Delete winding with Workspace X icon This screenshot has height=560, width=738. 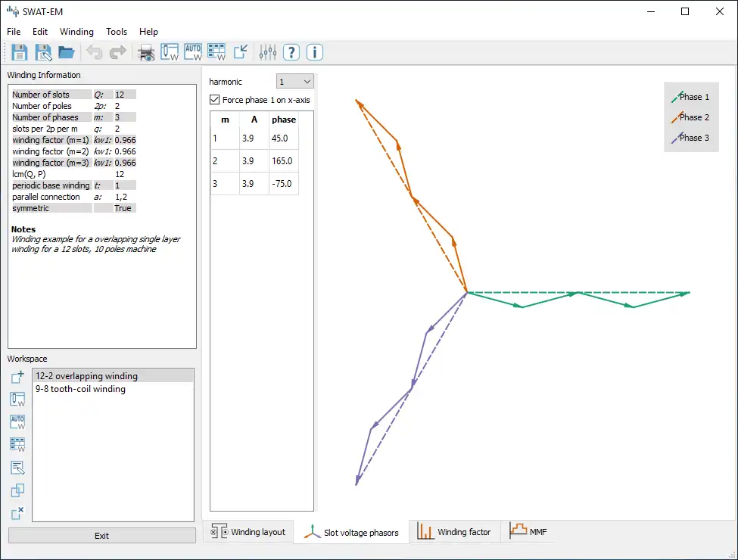[17, 513]
